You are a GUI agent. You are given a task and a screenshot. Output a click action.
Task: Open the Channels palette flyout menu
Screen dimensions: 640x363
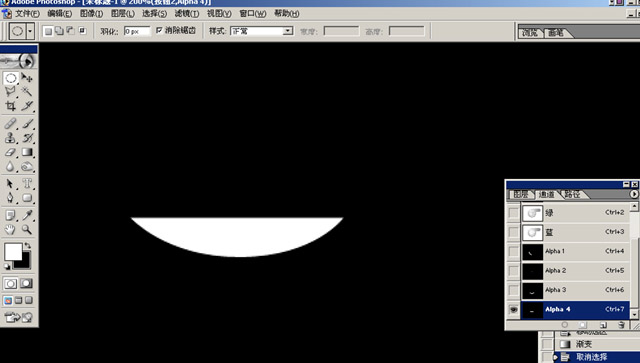[x=634, y=194]
